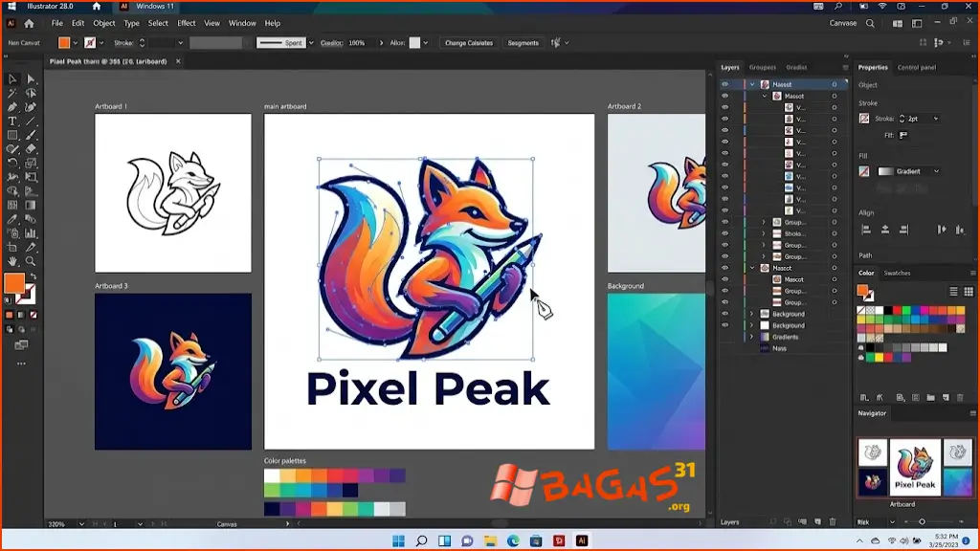Select the Eyedropper tool

[11, 219]
